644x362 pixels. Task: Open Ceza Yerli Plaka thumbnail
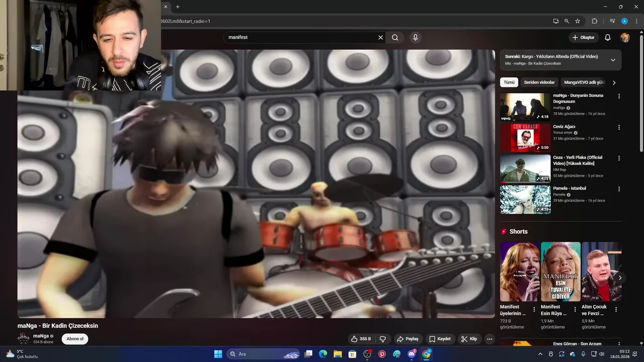pyautogui.click(x=525, y=168)
